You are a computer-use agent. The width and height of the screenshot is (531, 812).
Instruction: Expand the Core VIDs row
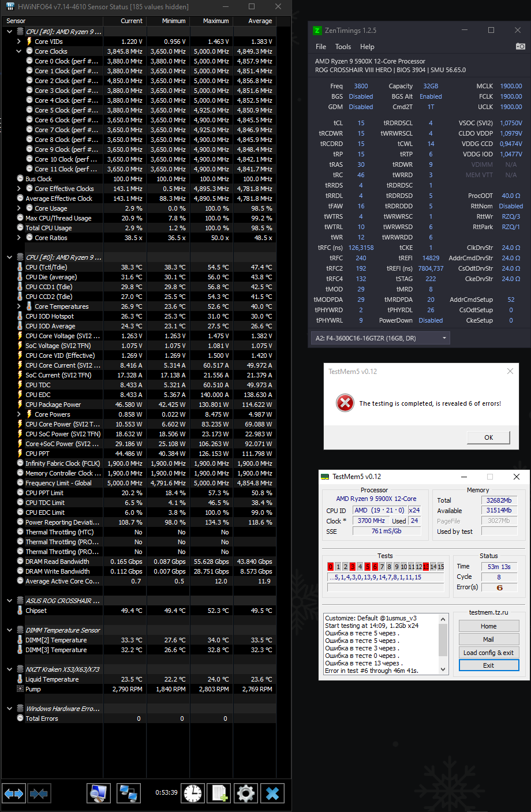pos(19,42)
